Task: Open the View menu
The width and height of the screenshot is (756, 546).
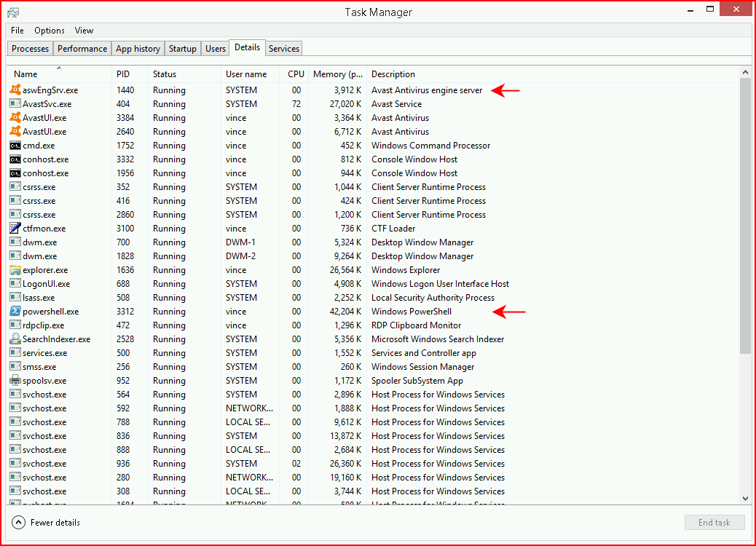Action: pos(84,31)
